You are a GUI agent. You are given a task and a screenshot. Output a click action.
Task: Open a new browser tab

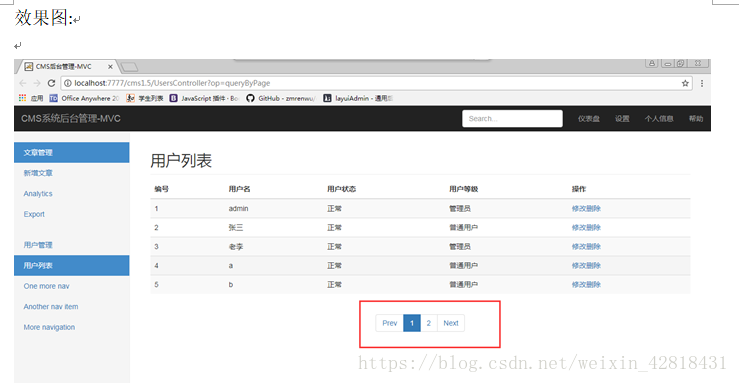point(130,67)
